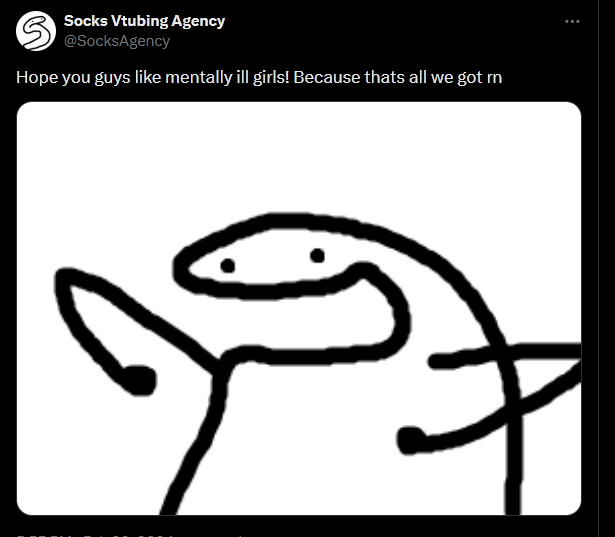Click the word 'Socks' in the account name
Screen dimensions: 615x537
[x=86, y=21]
